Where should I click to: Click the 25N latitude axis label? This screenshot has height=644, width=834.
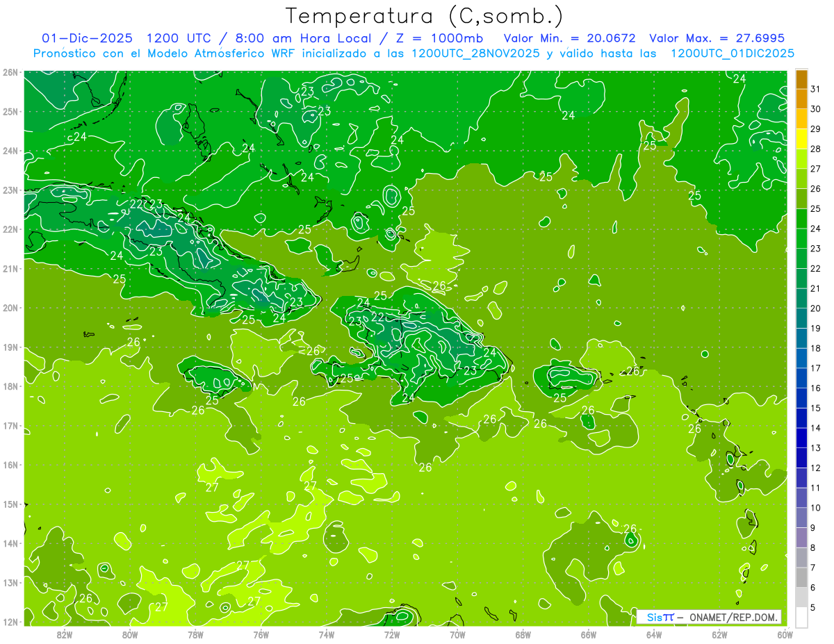(x=11, y=111)
